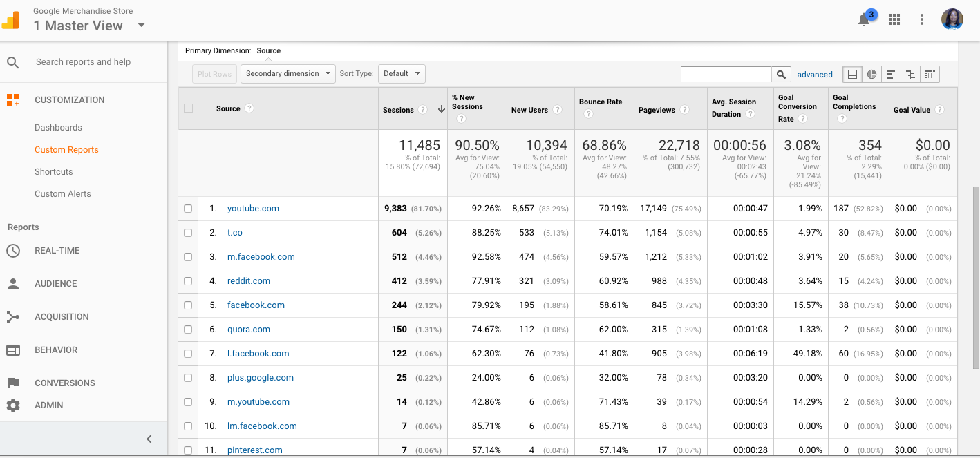Click the user profile avatar

[x=952, y=19]
